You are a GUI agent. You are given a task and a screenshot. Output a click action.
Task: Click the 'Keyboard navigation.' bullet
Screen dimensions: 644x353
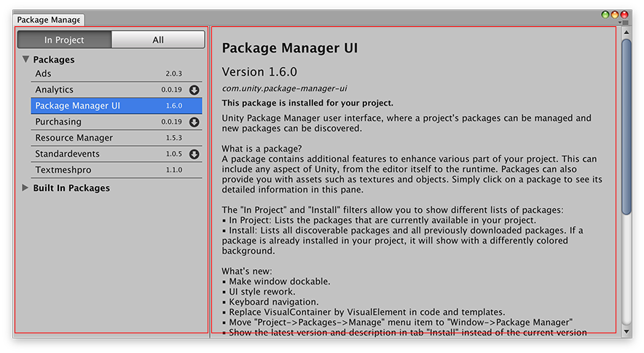(271, 301)
